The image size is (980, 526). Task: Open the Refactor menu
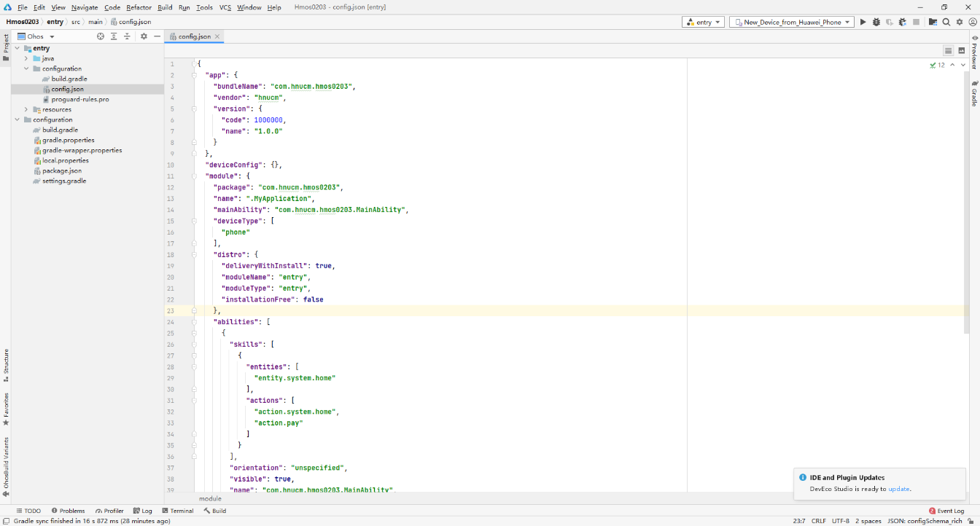click(x=139, y=7)
